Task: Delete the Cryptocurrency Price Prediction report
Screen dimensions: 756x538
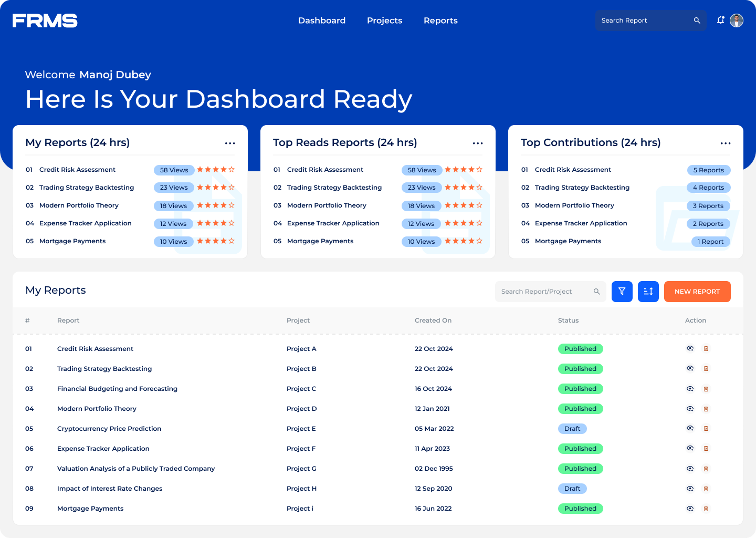Action: pyautogui.click(x=706, y=429)
